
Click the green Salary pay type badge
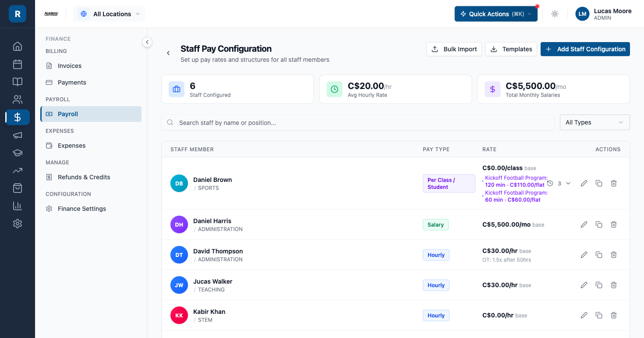[435, 224]
